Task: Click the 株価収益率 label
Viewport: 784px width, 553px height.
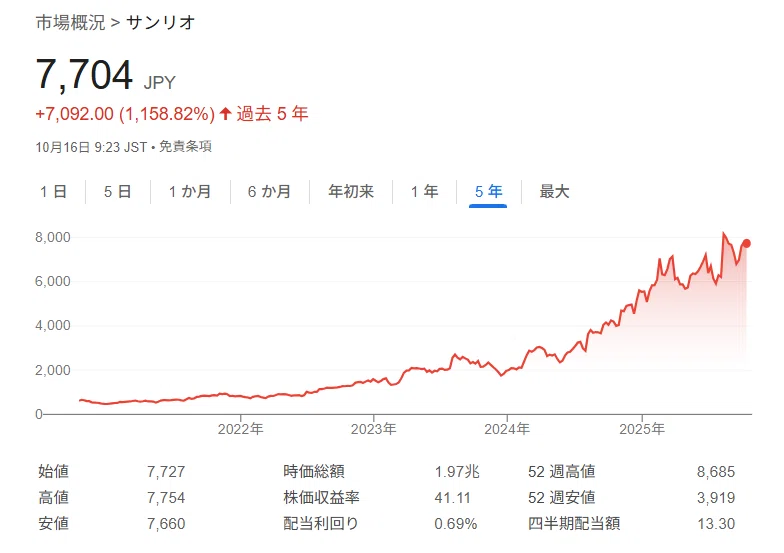Action: click(x=321, y=498)
